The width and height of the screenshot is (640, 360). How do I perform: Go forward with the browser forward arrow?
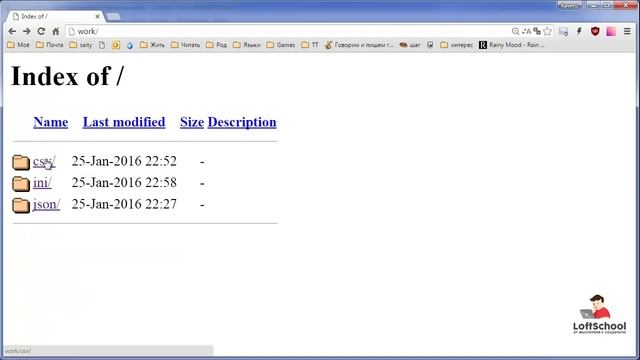tap(27, 31)
